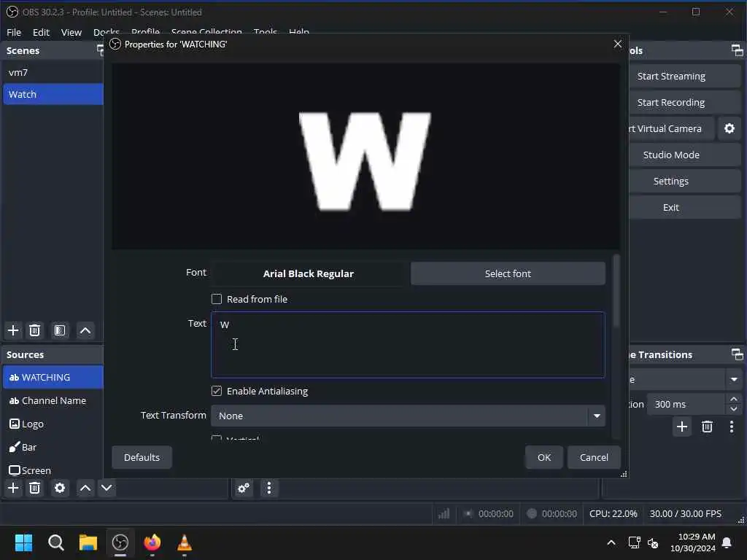Delete selected source with trash icon

tap(34, 488)
